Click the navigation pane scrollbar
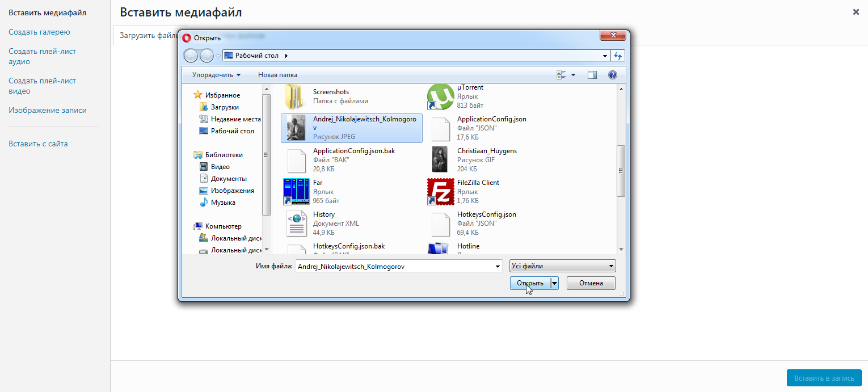 266,155
